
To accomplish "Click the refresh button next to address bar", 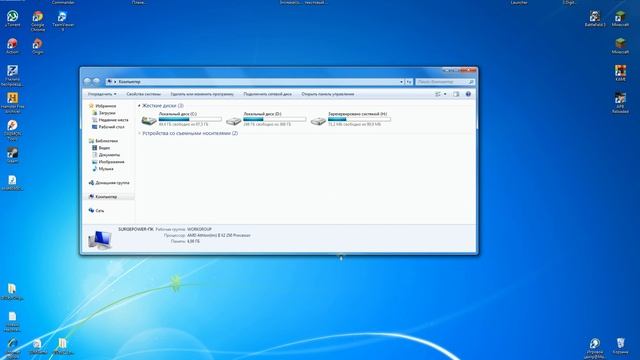I will 409,82.
